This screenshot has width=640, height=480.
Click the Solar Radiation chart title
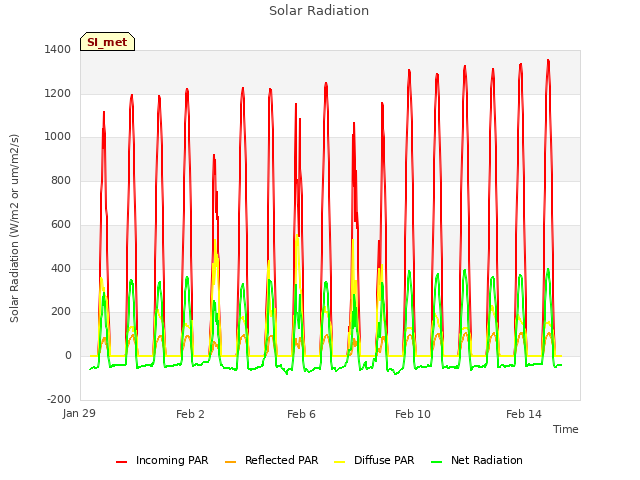[319, 11]
